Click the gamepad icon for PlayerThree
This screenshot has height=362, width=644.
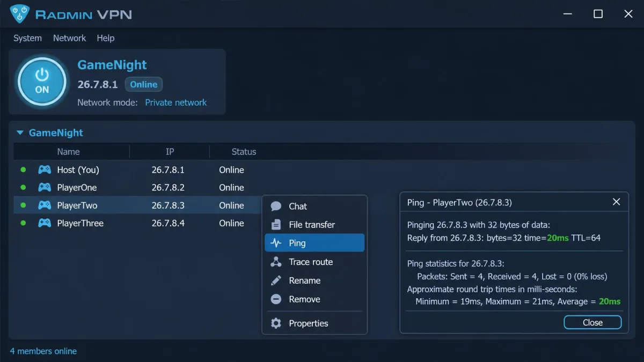45,223
